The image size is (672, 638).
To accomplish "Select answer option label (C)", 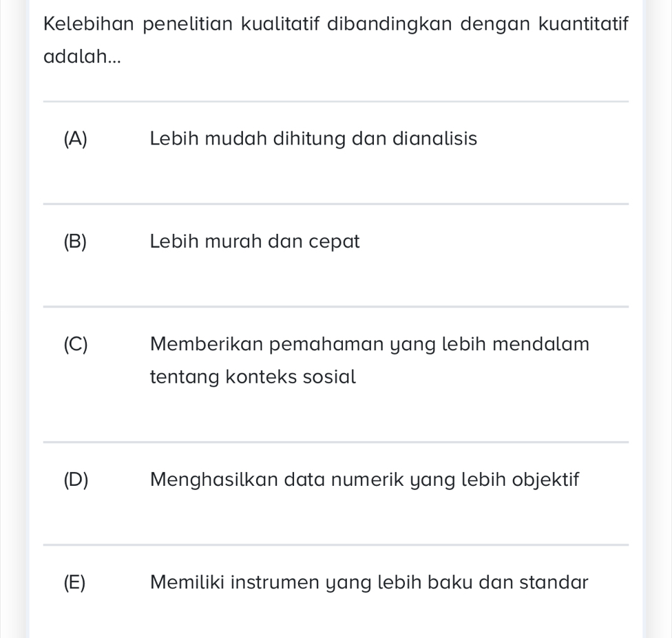I will click(75, 343).
